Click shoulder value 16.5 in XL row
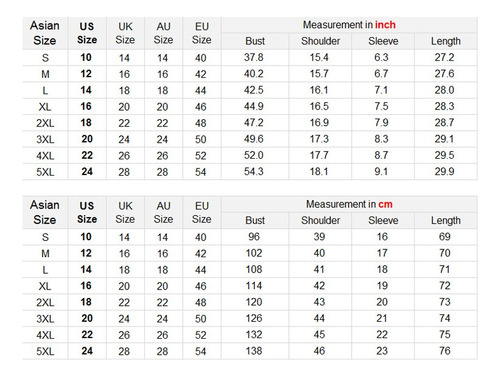The height and width of the screenshot is (377, 500). click(319, 106)
